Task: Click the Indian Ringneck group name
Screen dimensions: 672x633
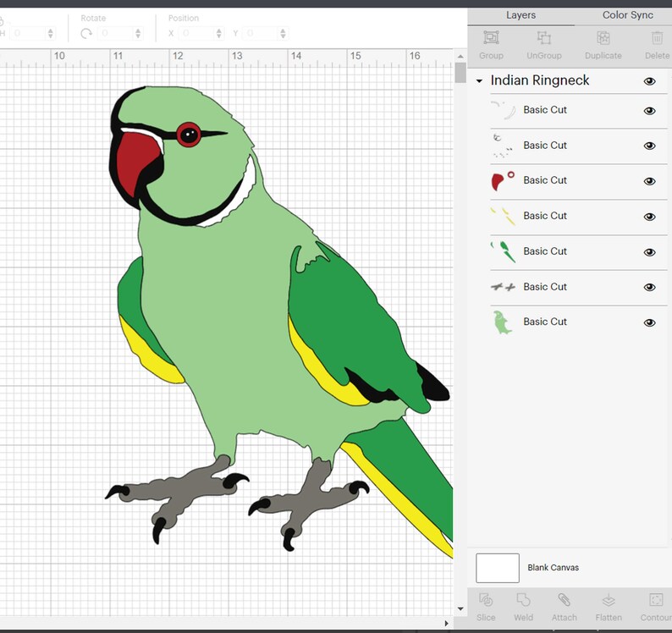Action: click(x=540, y=80)
